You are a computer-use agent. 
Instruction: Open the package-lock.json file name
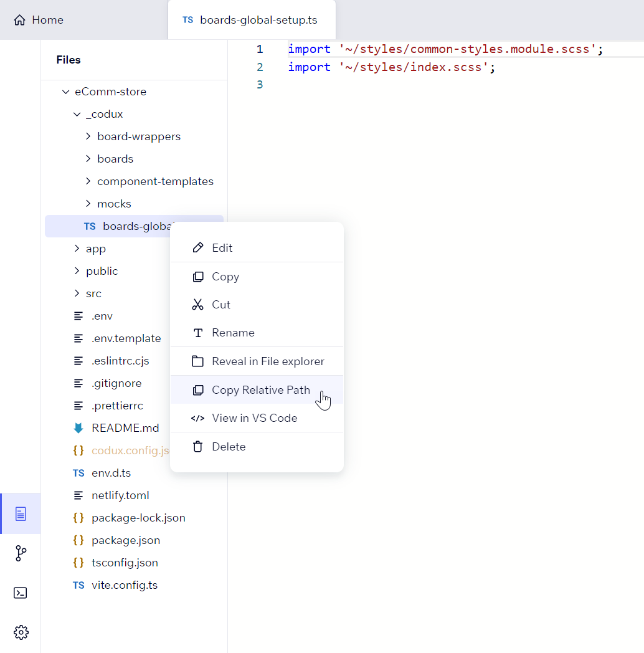tap(139, 518)
